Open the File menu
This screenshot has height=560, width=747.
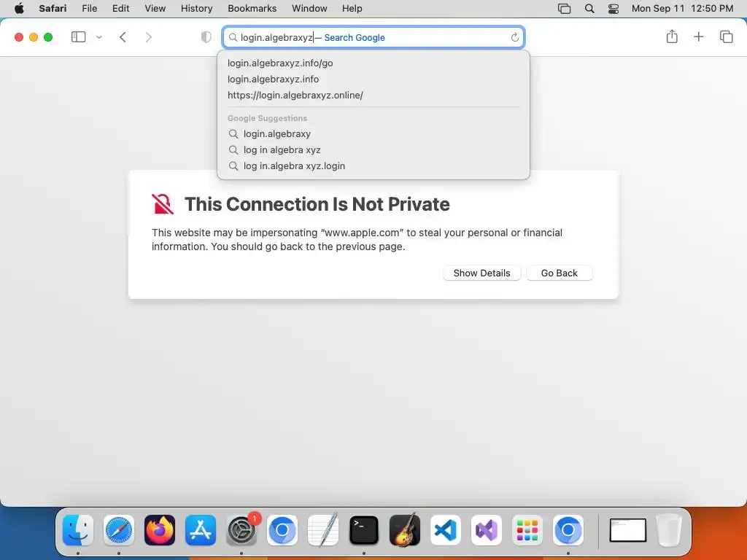90,9
